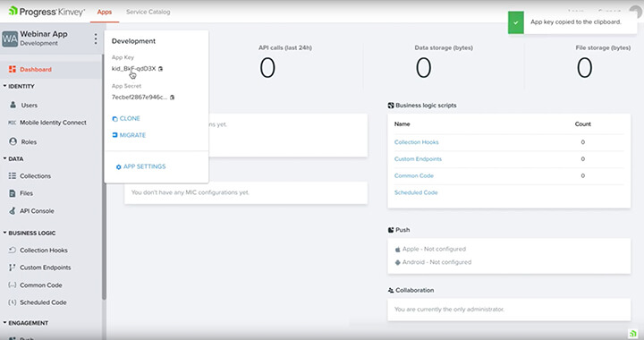Collapse the DATA section
The height and width of the screenshot is (340, 644).
coord(13,159)
